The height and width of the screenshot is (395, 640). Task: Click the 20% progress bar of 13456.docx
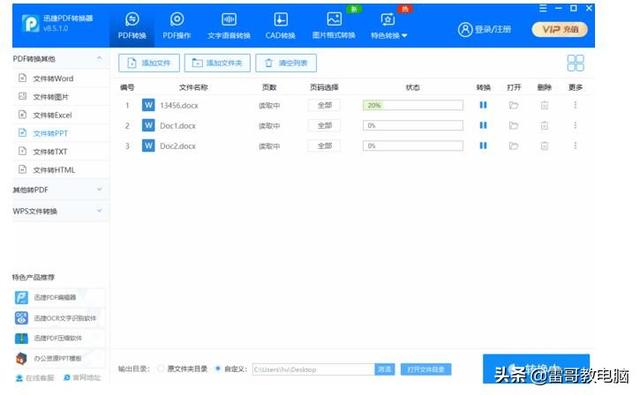(413, 105)
